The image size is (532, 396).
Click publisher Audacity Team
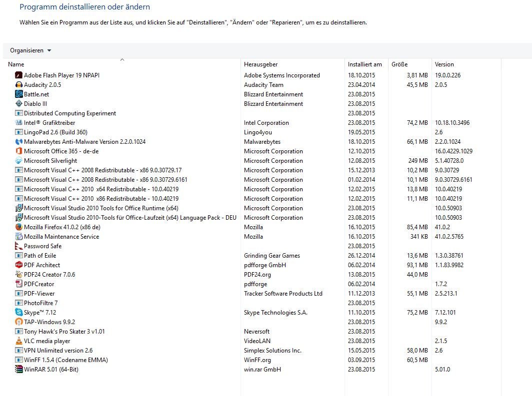click(263, 85)
